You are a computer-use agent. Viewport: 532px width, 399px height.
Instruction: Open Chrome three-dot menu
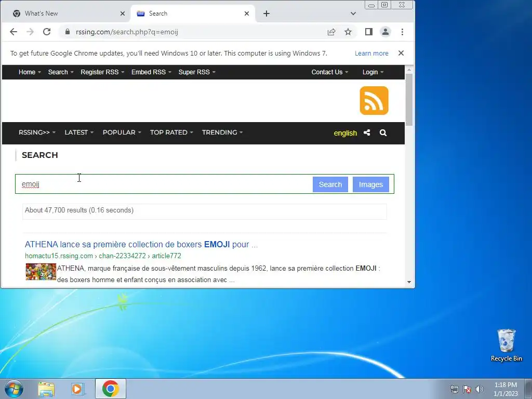pos(403,32)
